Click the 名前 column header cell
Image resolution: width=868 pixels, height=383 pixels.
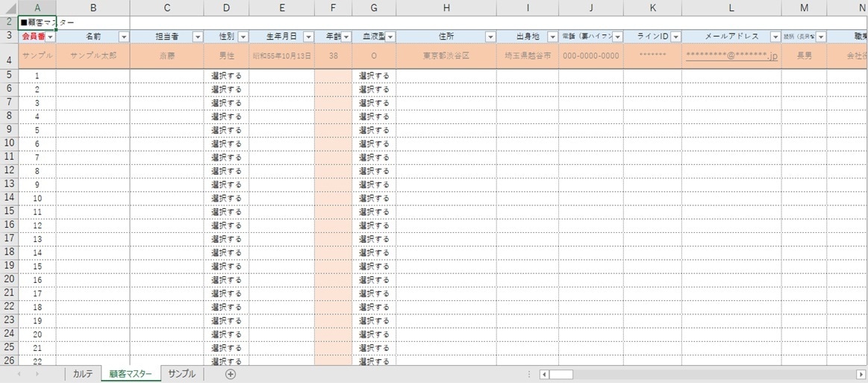click(93, 37)
